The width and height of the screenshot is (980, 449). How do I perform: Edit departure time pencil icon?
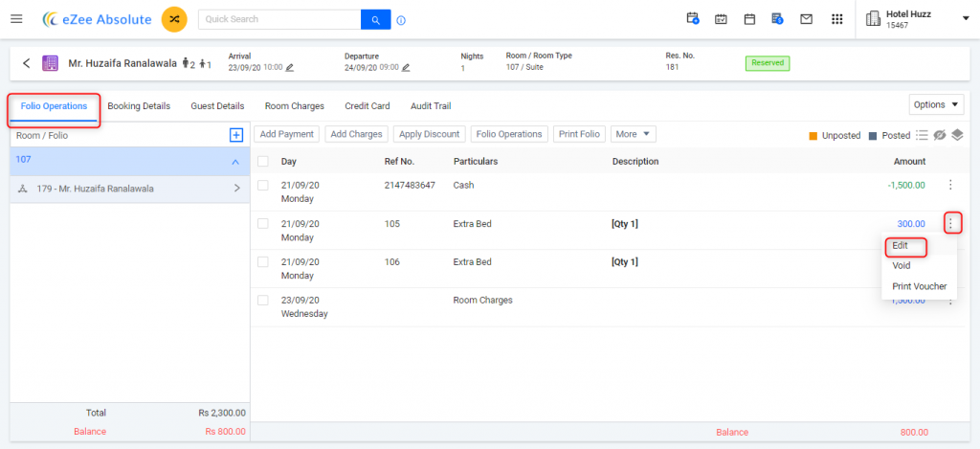[406, 68]
